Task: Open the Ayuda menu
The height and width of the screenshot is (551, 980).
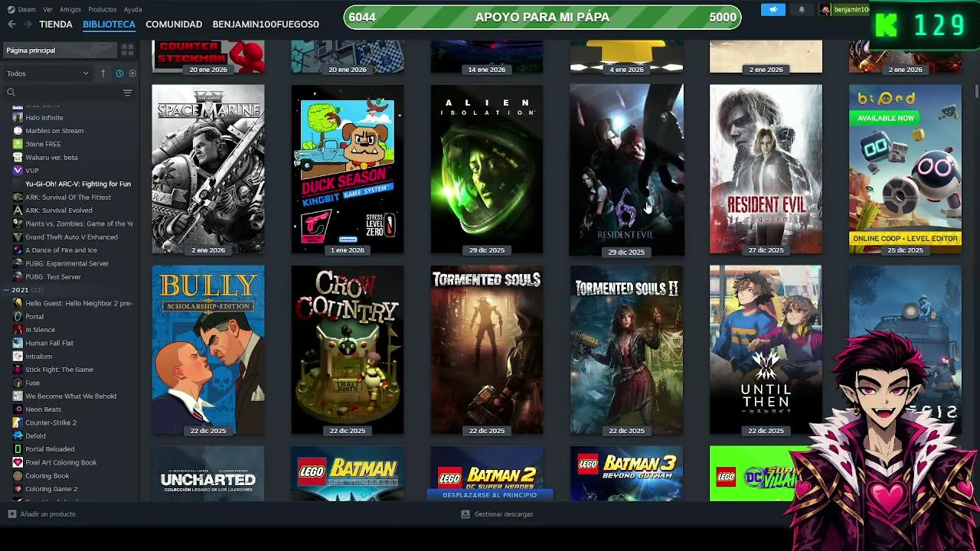Action: pos(132,9)
